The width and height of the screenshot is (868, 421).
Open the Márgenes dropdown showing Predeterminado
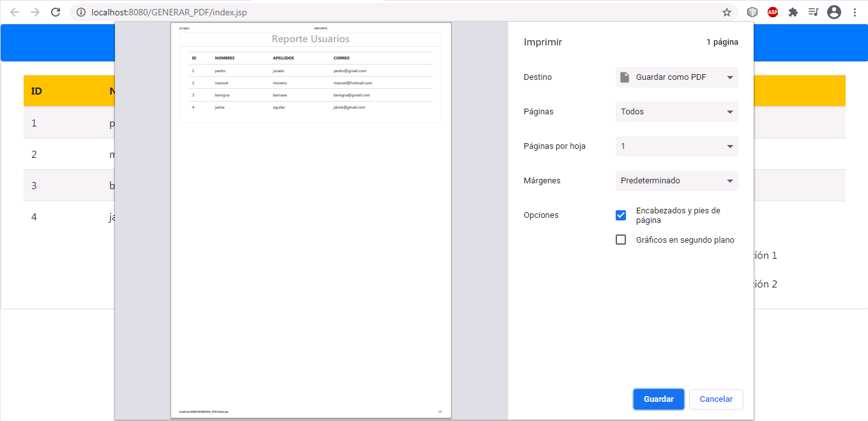click(x=676, y=180)
